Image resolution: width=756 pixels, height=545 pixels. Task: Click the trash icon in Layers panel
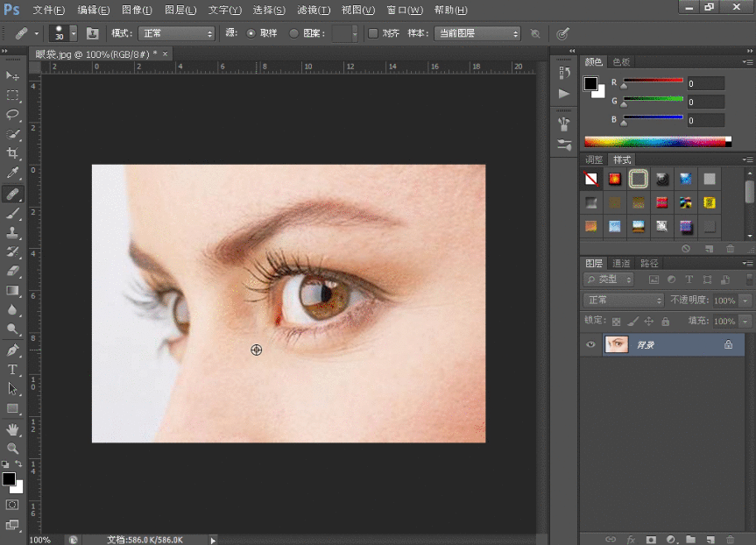click(730, 540)
